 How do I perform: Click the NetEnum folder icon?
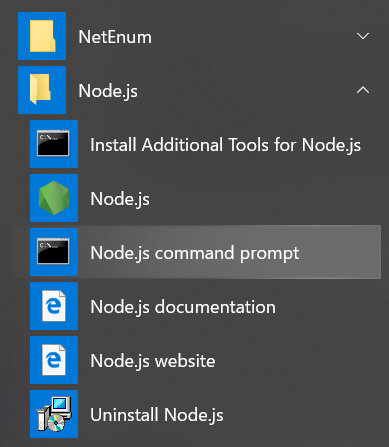pos(42,36)
